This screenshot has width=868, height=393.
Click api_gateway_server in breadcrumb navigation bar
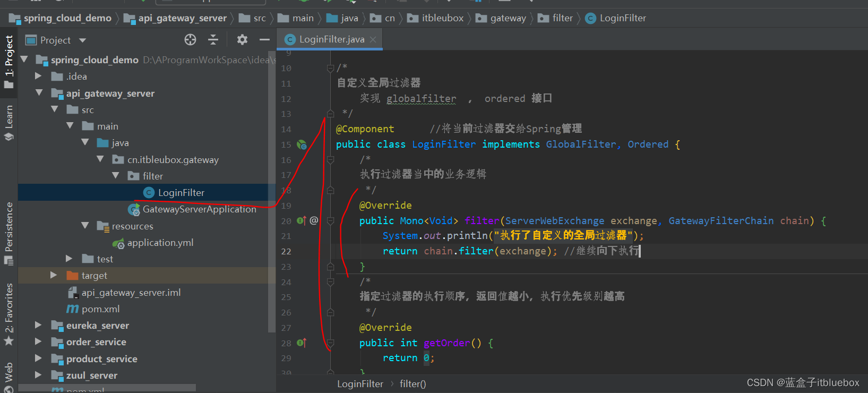click(x=183, y=18)
